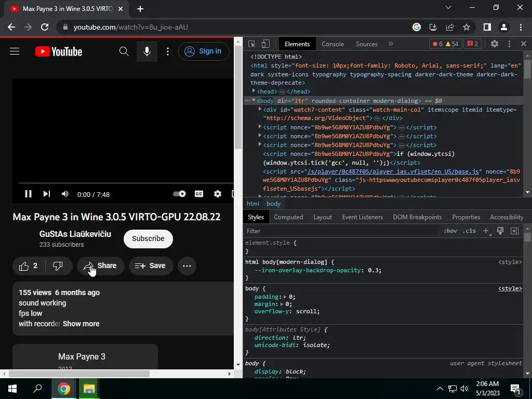Collapse the body element node
532x399 pixels.
(254, 100)
